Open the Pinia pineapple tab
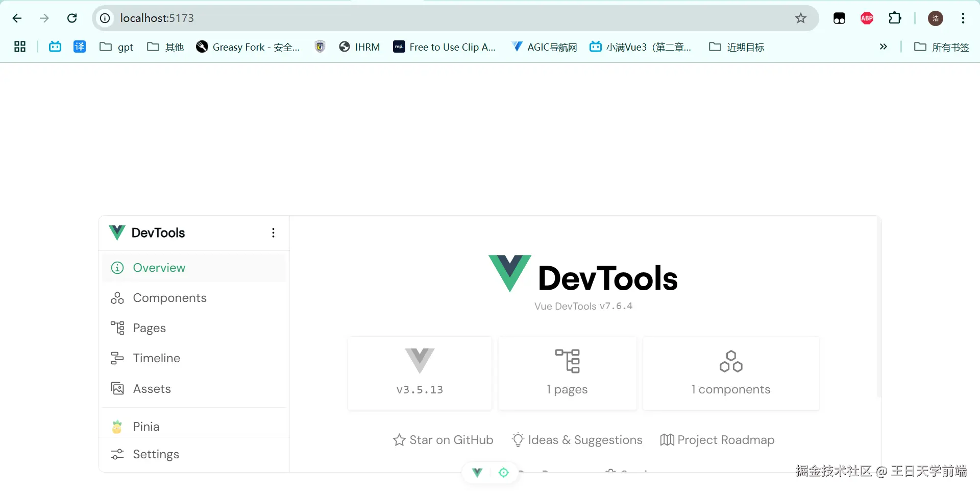This screenshot has height=491, width=980. (x=145, y=427)
